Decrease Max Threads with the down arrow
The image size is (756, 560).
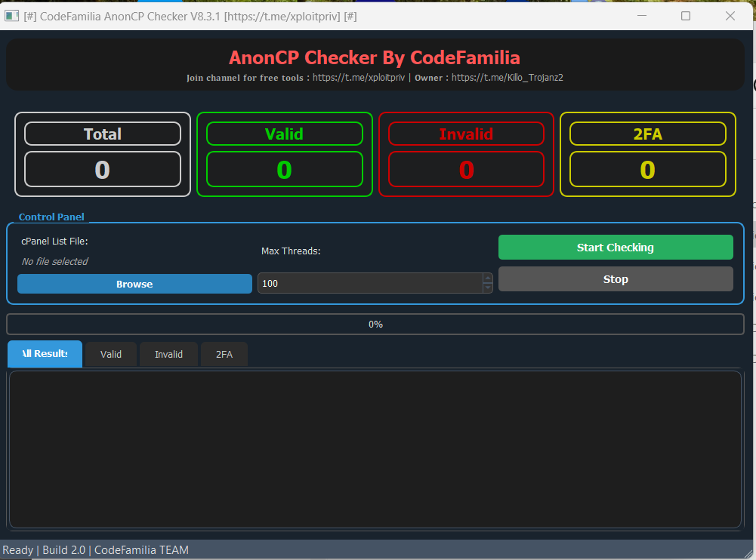(487, 288)
